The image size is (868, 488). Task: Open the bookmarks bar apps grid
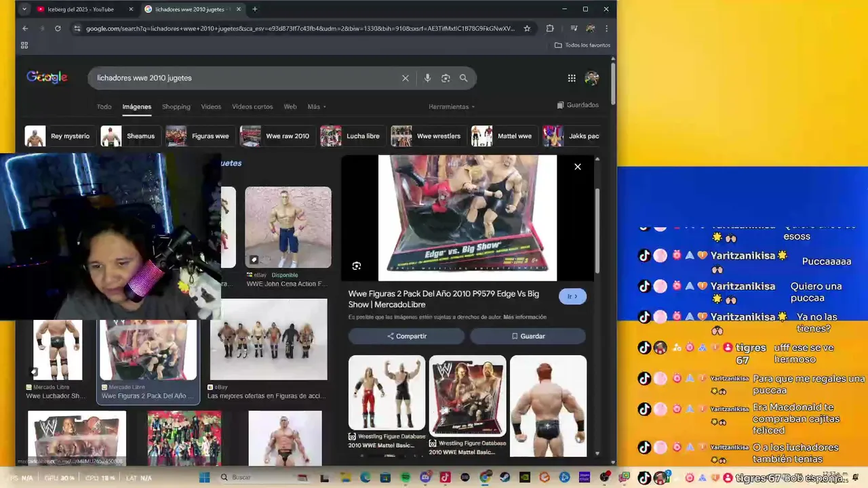24,45
